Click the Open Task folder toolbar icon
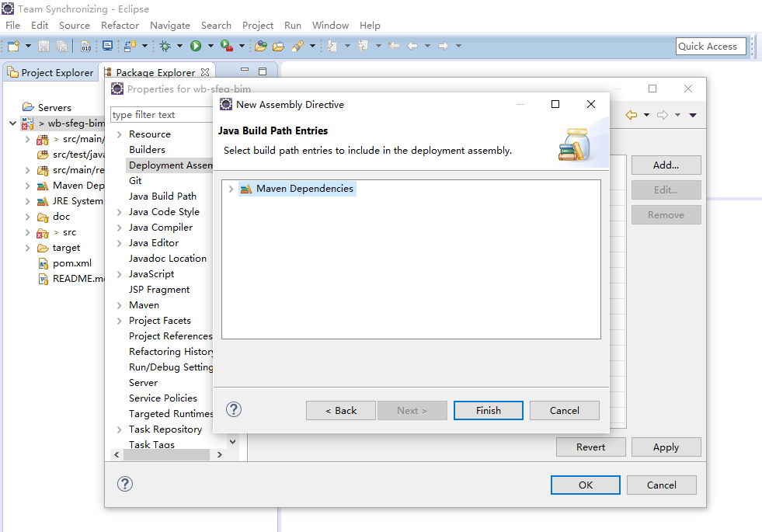The width and height of the screenshot is (762, 532). tap(278, 46)
